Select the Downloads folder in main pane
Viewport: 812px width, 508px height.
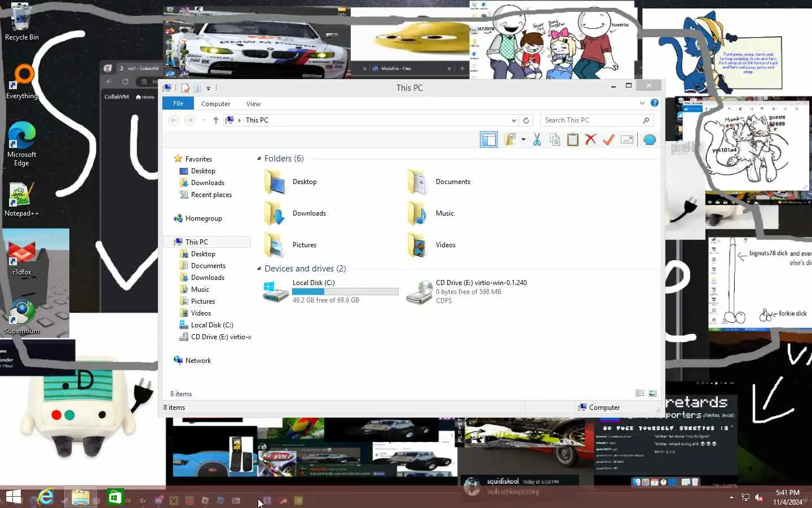(295, 213)
